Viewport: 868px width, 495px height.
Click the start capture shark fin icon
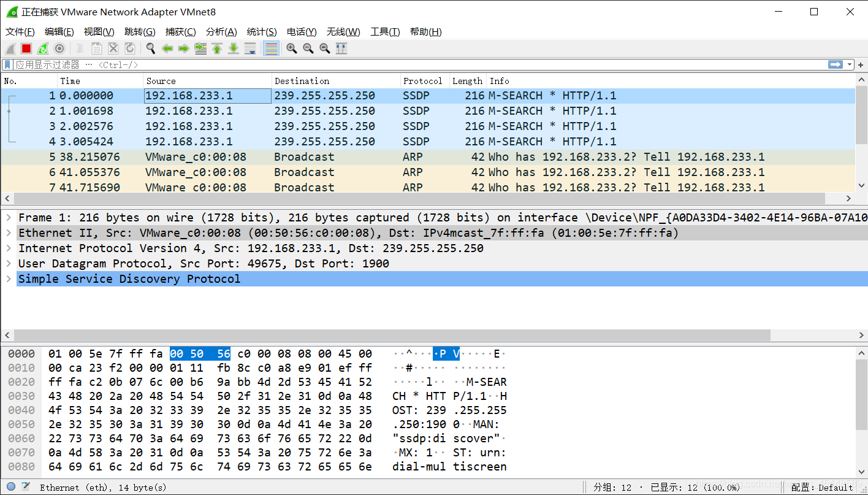click(x=10, y=48)
